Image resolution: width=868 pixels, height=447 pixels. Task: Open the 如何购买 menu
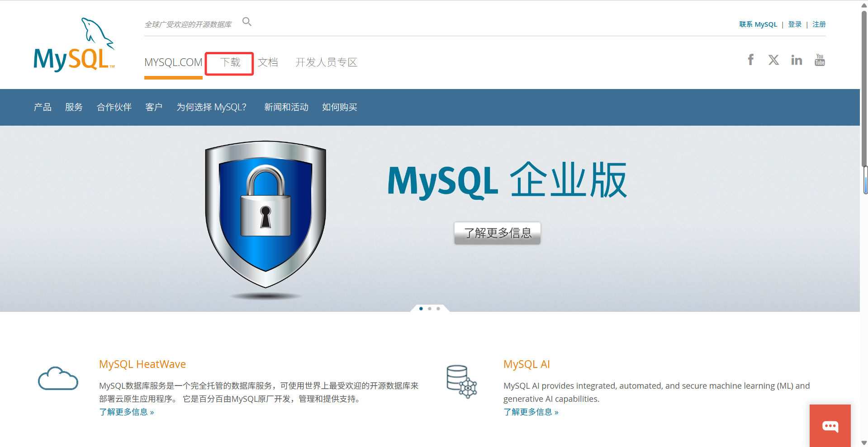(x=340, y=107)
